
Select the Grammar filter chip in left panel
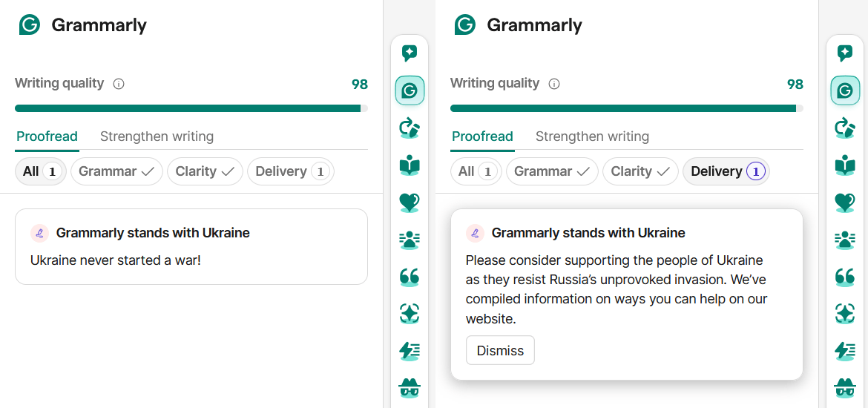pyautogui.click(x=116, y=171)
